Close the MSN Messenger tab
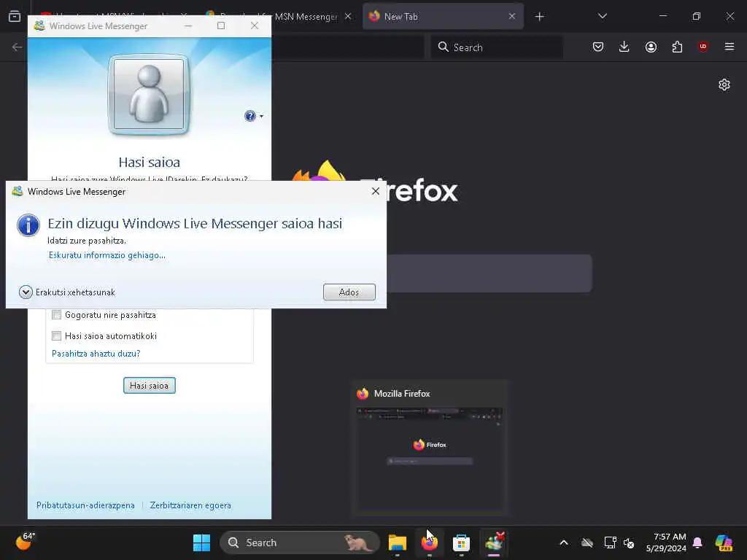This screenshot has width=747, height=560. click(x=348, y=16)
